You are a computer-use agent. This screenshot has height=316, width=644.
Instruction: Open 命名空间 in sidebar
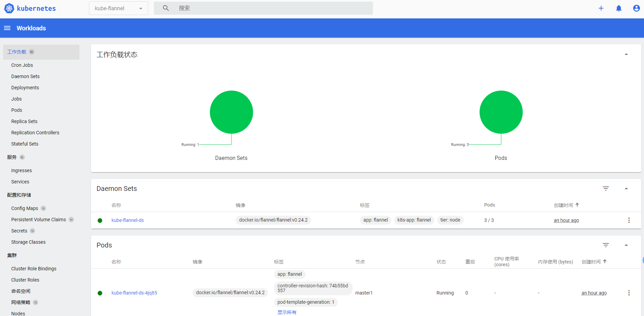(x=21, y=291)
